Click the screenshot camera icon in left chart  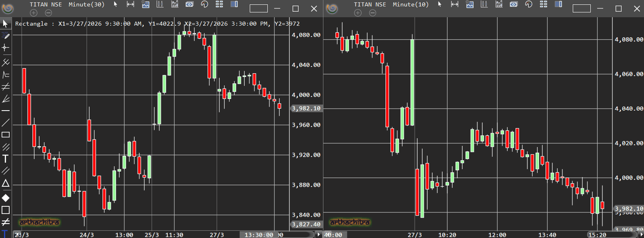point(189,4)
